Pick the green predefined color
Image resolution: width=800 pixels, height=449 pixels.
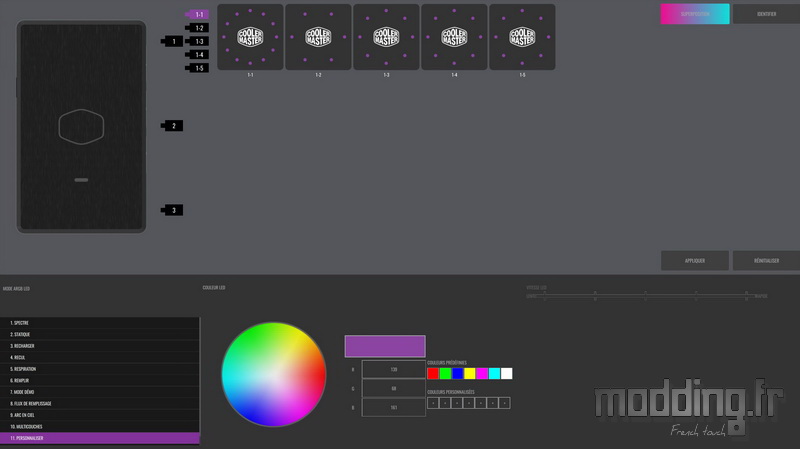coord(445,373)
